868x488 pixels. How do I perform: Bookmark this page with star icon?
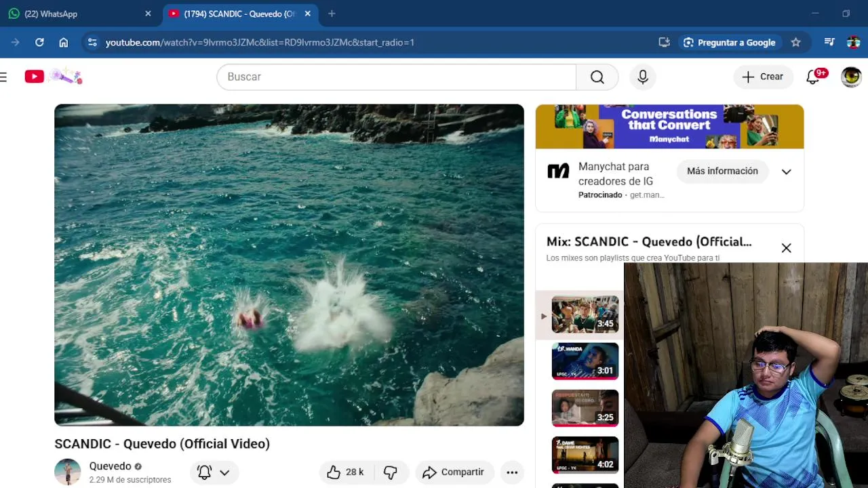click(795, 42)
